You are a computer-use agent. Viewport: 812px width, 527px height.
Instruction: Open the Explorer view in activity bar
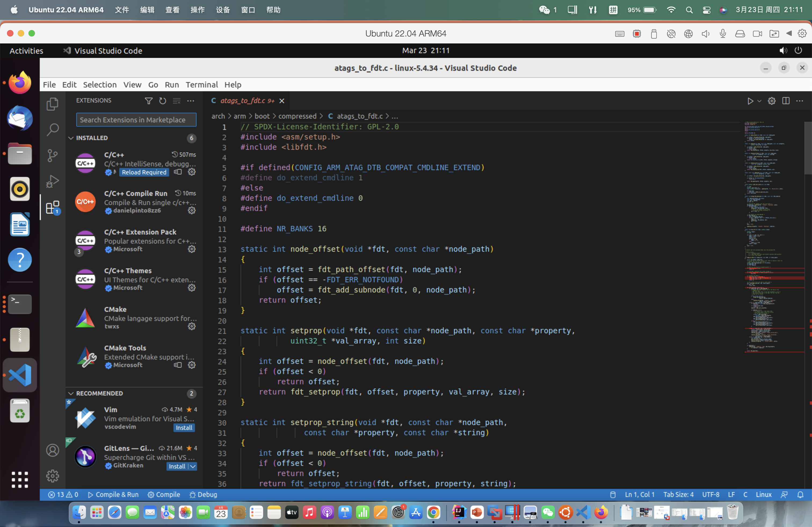[x=52, y=104]
